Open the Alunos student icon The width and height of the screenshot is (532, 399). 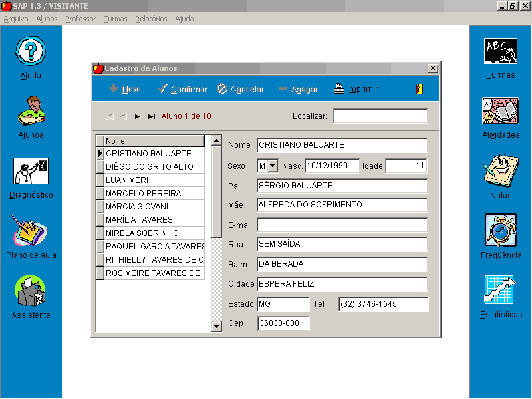(31, 111)
